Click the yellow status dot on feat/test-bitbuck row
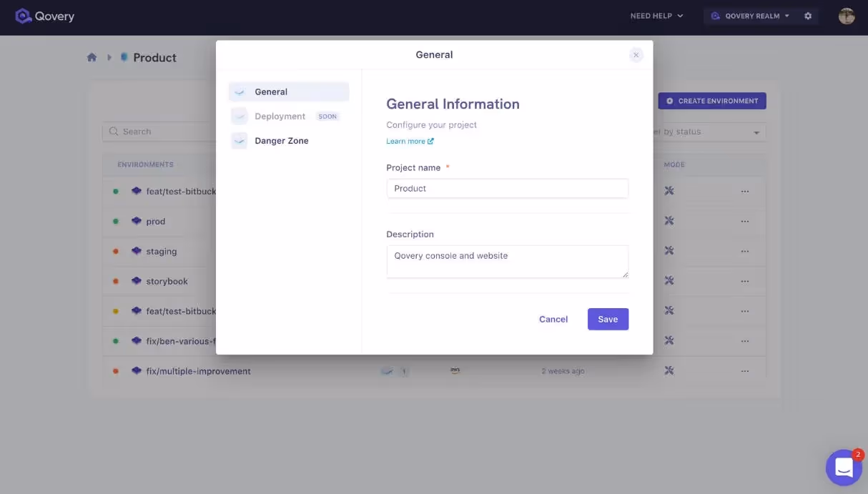The image size is (868, 494). click(x=114, y=310)
